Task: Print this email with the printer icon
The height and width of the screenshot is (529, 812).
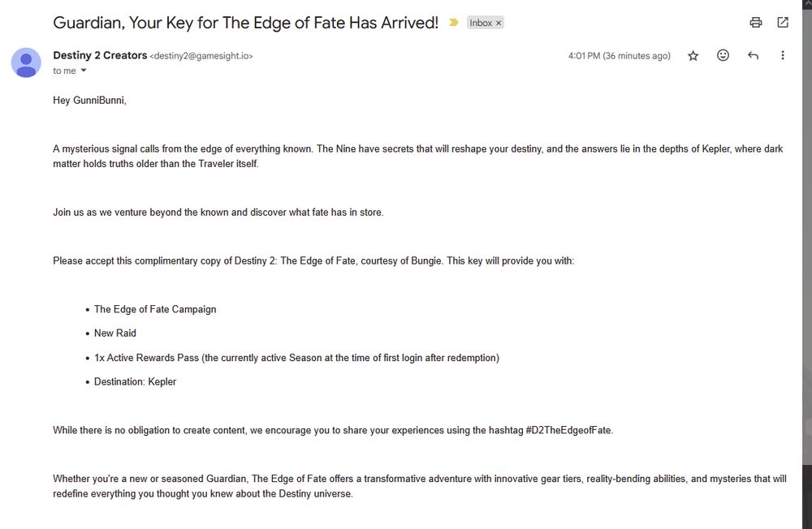Action: tap(755, 22)
